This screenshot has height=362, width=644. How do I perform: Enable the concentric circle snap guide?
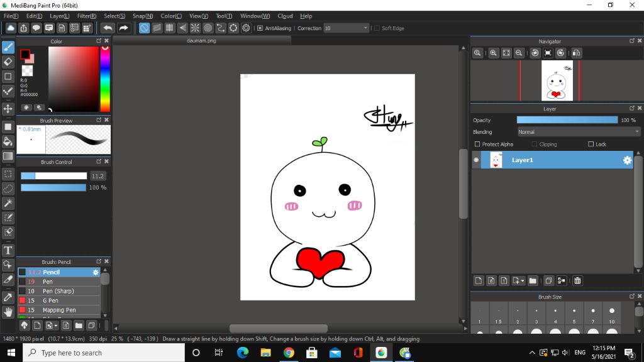coord(208,28)
